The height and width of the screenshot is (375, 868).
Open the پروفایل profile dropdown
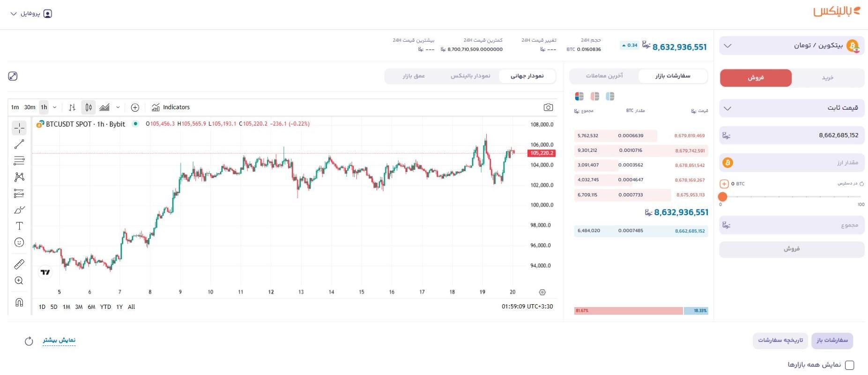click(31, 14)
